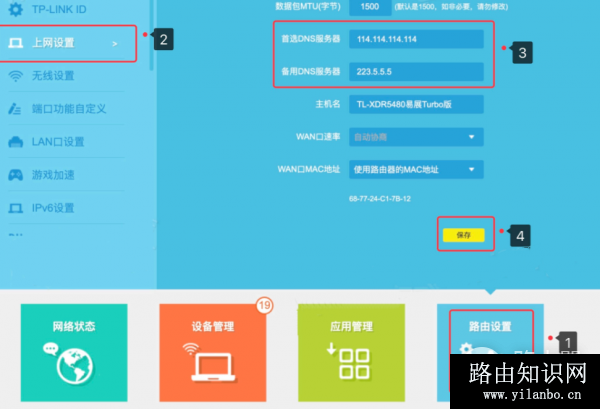Open the WAN口速率 dropdown

[x=416, y=137]
